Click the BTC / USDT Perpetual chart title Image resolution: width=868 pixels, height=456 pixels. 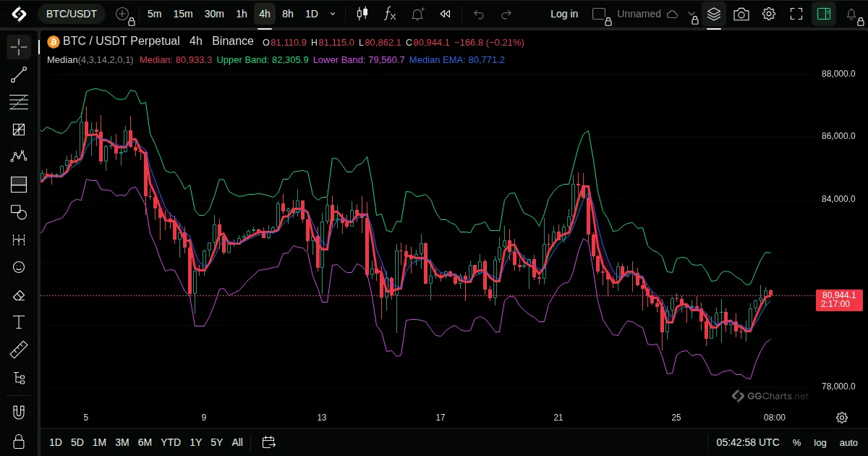[122, 42]
